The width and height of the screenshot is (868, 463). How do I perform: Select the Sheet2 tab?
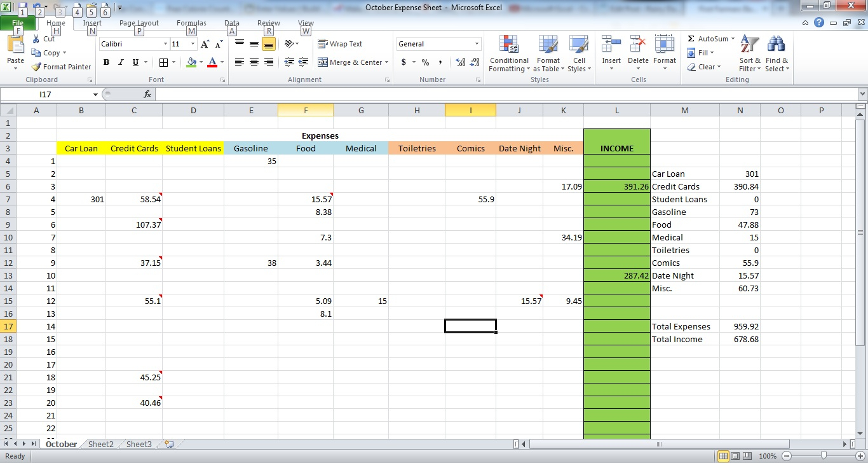coord(99,444)
